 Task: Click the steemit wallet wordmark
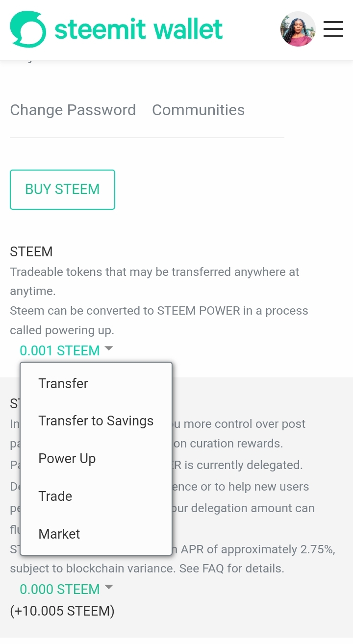(139, 29)
